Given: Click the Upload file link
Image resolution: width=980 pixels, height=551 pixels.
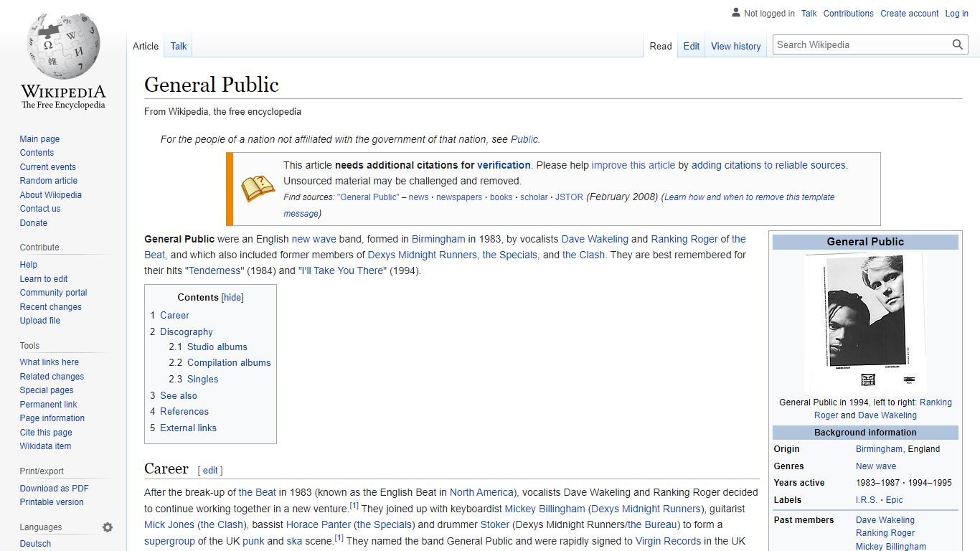Looking at the screenshot, I should 40,321.
